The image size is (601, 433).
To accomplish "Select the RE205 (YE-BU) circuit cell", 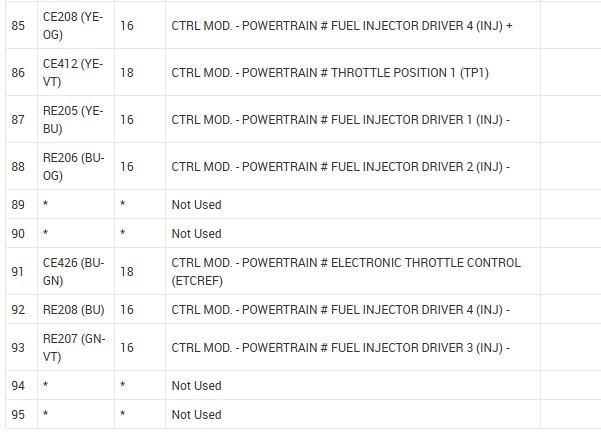I will point(72,120).
